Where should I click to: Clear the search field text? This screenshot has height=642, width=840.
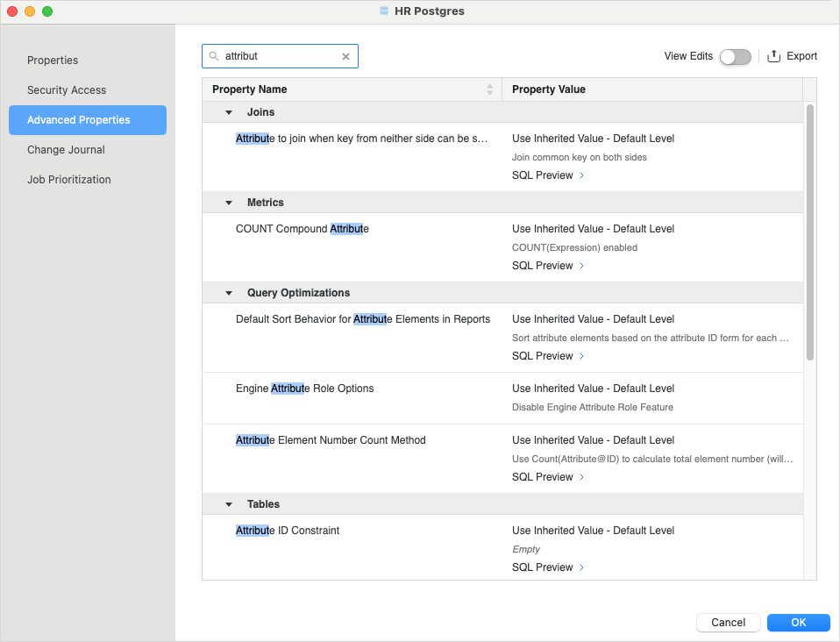point(345,56)
